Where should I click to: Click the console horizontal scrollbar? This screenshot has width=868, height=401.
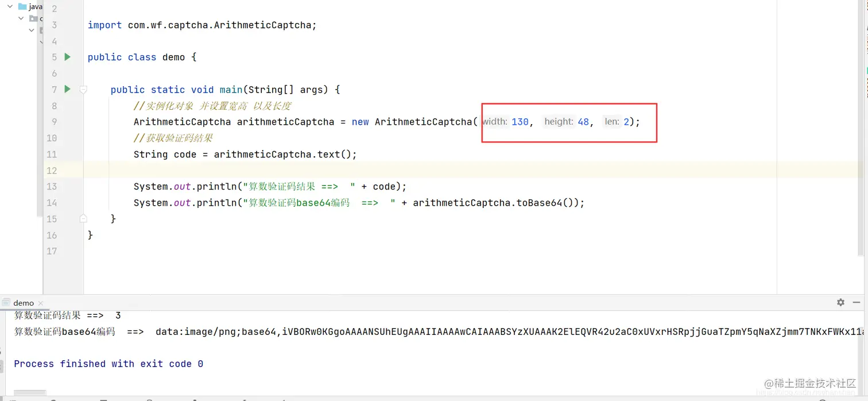click(x=30, y=393)
